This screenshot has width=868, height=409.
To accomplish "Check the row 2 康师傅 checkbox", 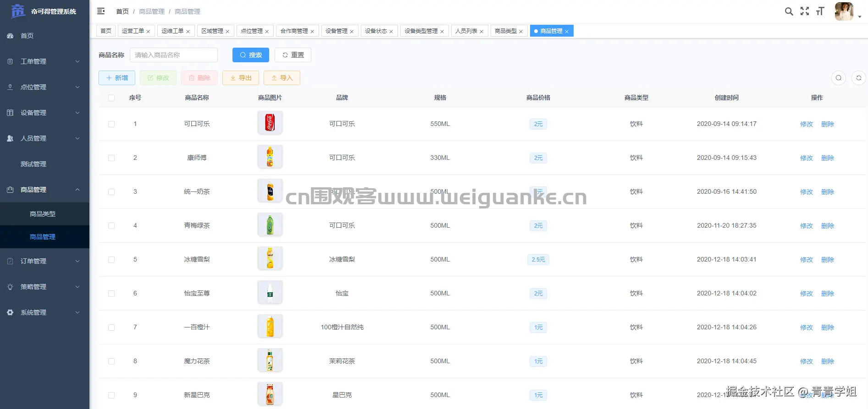I will pyautogui.click(x=111, y=158).
